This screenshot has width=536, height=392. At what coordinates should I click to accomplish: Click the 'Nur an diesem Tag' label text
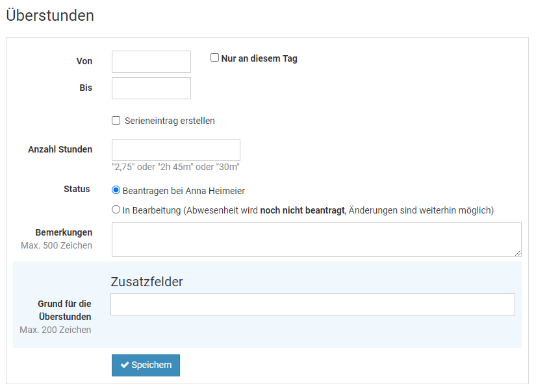pos(259,58)
